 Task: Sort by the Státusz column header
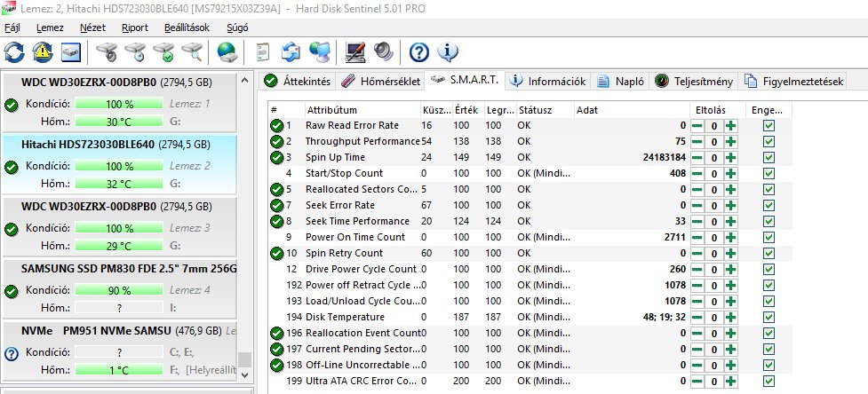pos(545,110)
